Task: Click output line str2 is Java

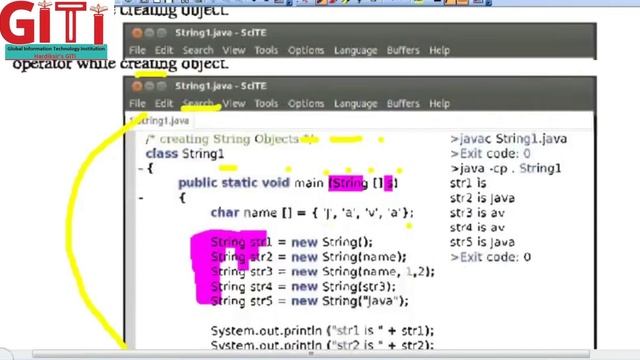Action: pos(482,198)
